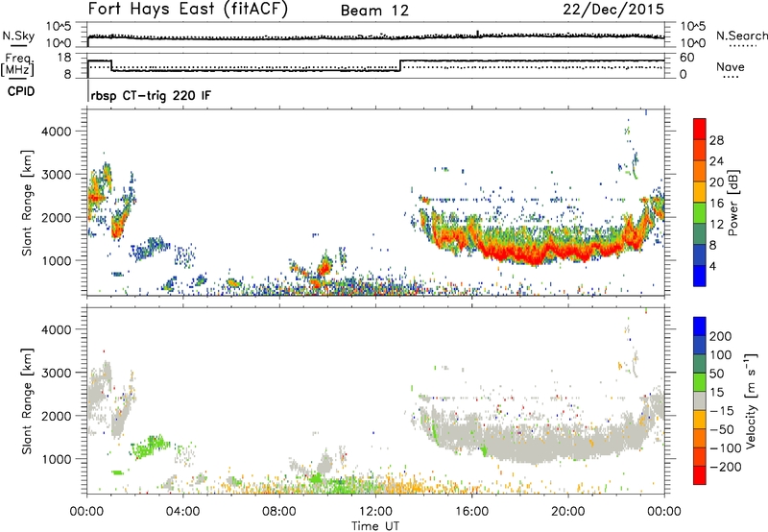Click the power panel 'Slant Range [km]' label

click(x=27, y=203)
